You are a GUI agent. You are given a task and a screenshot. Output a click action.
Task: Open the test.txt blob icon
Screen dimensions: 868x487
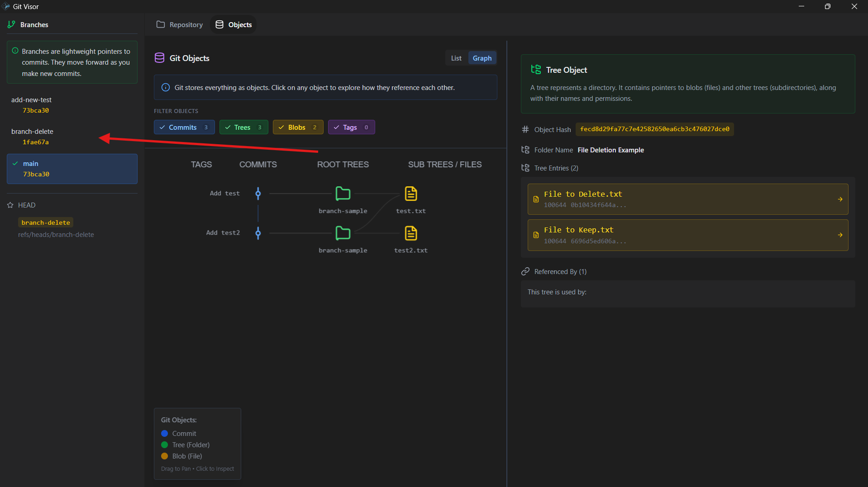pyautogui.click(x=411, y=194)
